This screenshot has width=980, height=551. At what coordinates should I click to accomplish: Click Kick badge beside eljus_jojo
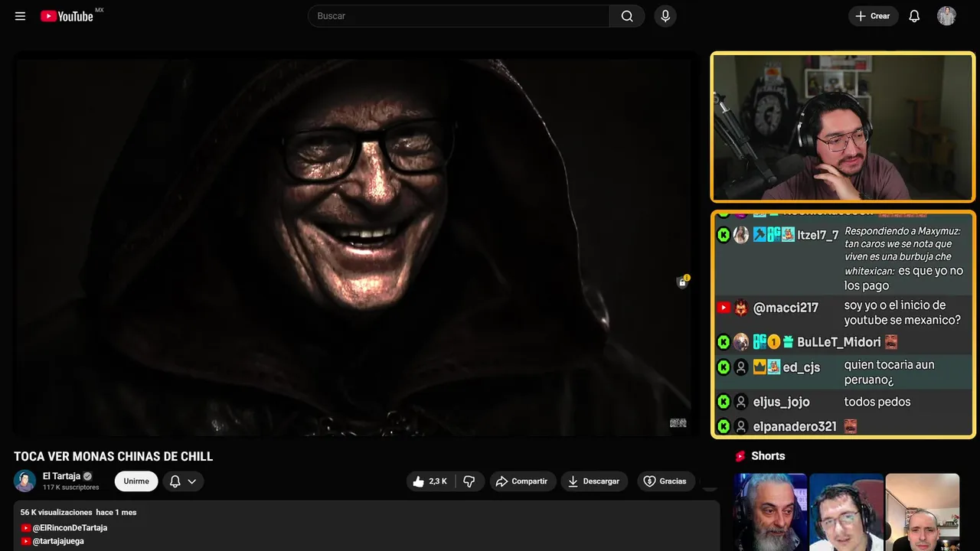pyautogui.click(x=724, y=402)
